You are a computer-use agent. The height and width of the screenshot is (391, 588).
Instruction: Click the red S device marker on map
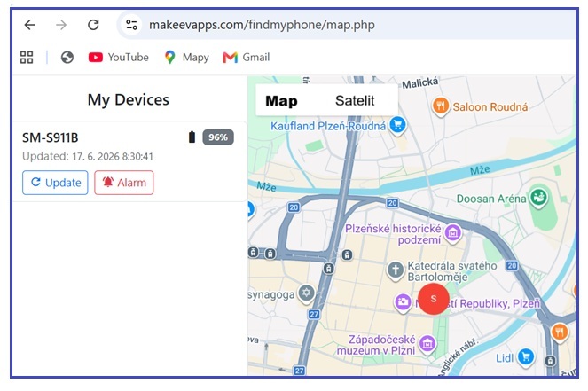point(434,299)
